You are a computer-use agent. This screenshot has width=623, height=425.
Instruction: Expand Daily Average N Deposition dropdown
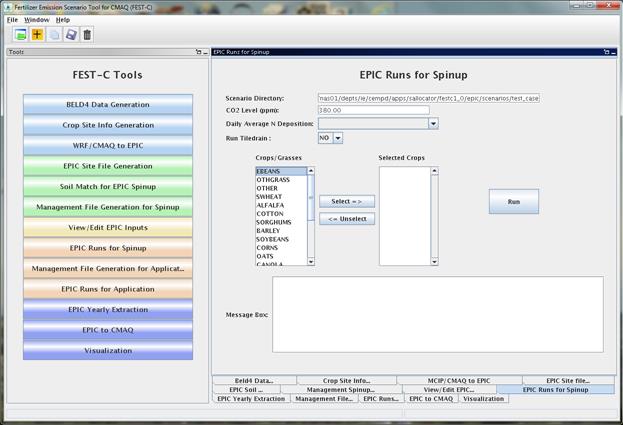[x=433, y=124]
